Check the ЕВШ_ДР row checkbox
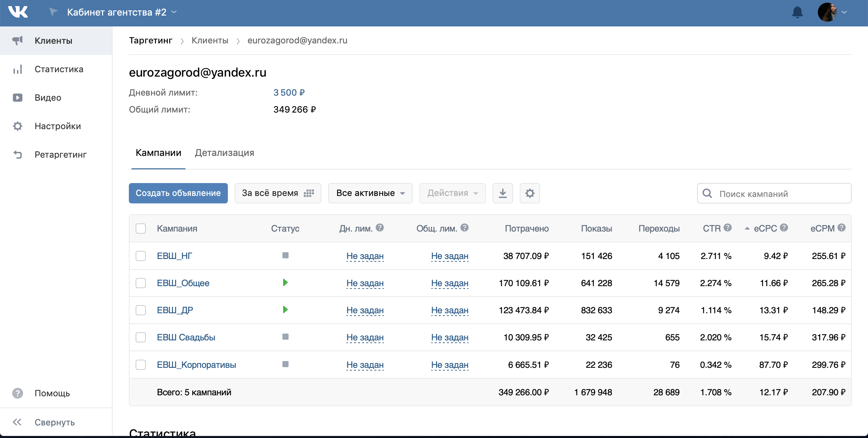868x438 pixels. pos(141,310)
